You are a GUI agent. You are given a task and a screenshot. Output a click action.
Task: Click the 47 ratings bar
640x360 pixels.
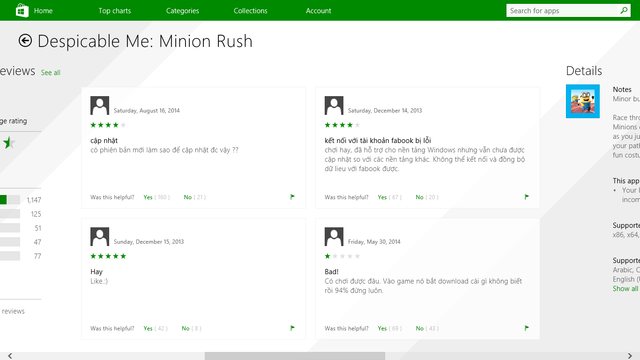(x=10, y=242)
